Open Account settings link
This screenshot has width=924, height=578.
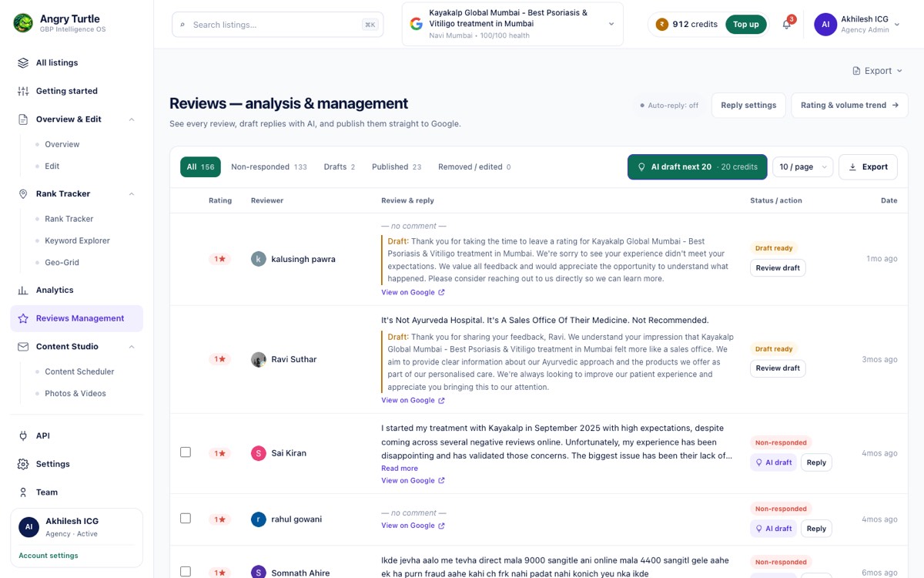tap(49, 556)
